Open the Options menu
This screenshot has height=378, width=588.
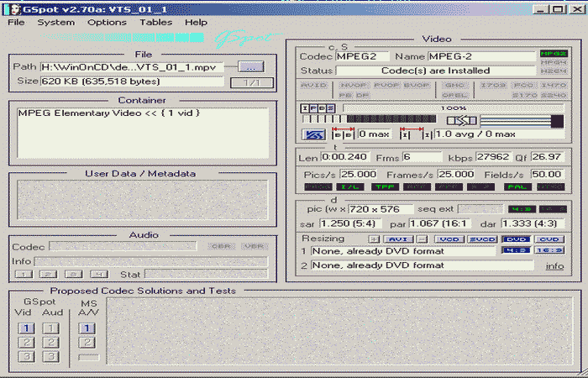(x=107, y=23)
